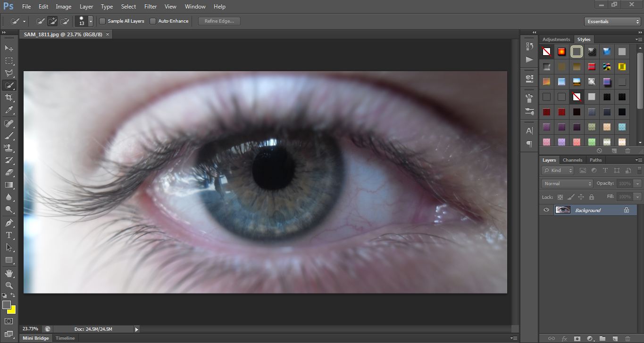
Task: Create new fill or adjustment layer
Action: click(590, 338)
